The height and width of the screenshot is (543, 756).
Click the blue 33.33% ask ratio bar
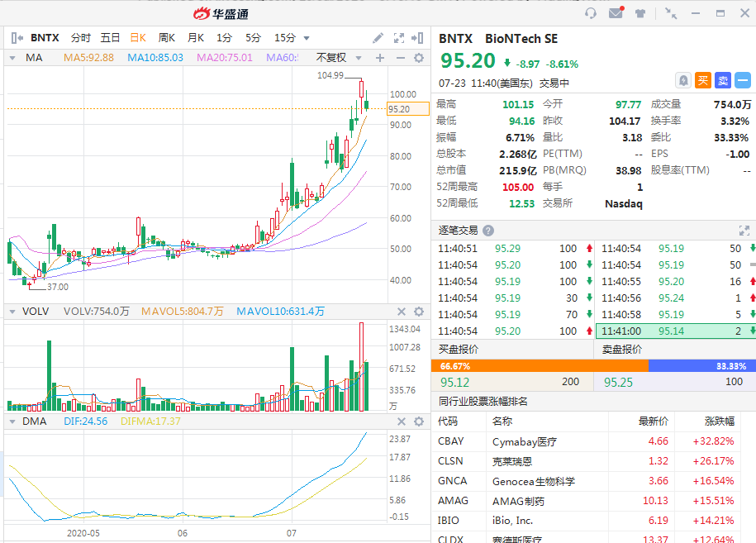(x=702, y=366)
